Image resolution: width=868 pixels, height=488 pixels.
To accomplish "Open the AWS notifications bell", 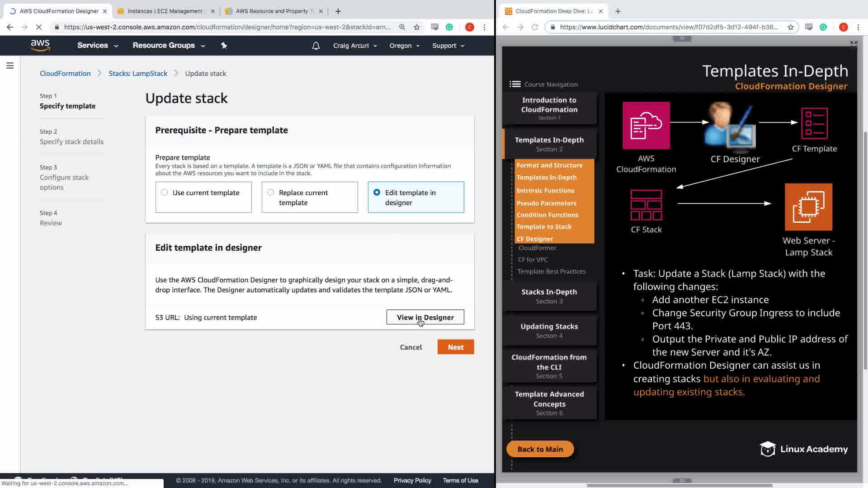I will tap(316, 46).
